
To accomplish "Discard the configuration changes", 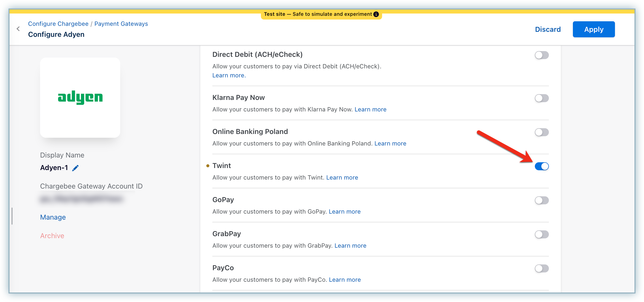I will point(548,29).
